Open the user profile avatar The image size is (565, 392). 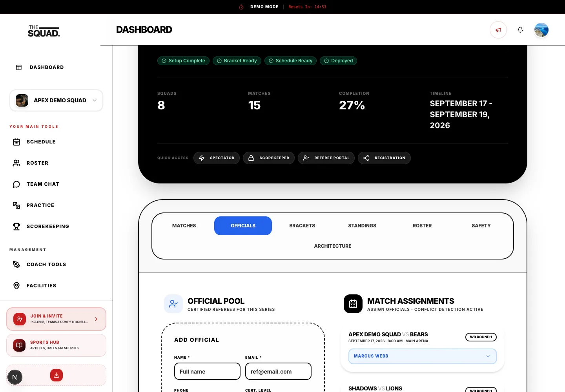click(541, 30)
